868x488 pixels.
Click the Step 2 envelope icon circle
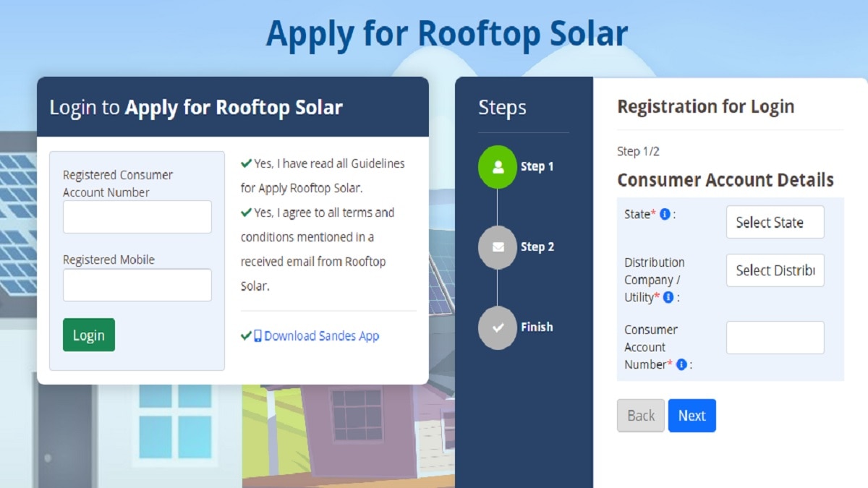pos(498,247)
